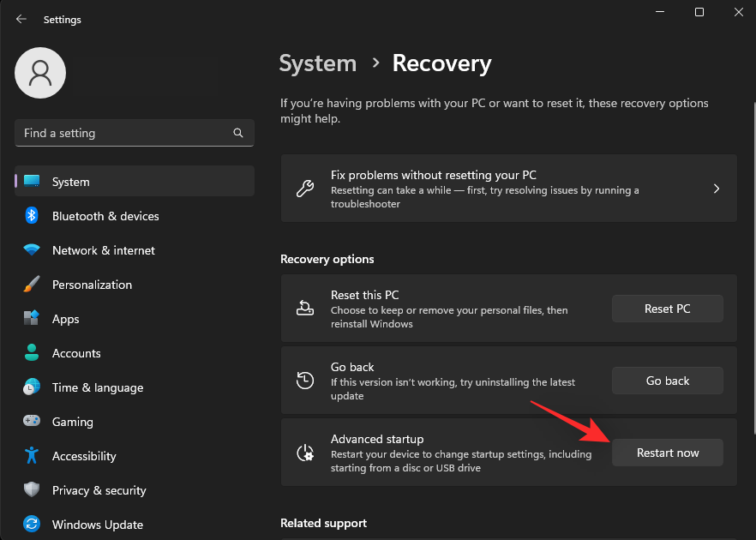756x540 pixels.
Task: Open the Network & internet globe icon
Action: (32, 250)
